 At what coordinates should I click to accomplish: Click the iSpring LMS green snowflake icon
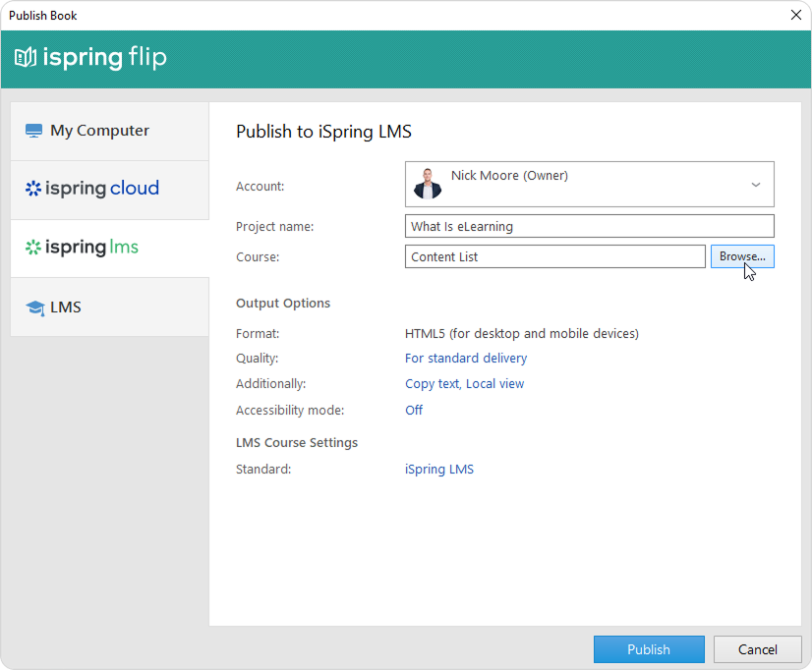pos(33,248)
